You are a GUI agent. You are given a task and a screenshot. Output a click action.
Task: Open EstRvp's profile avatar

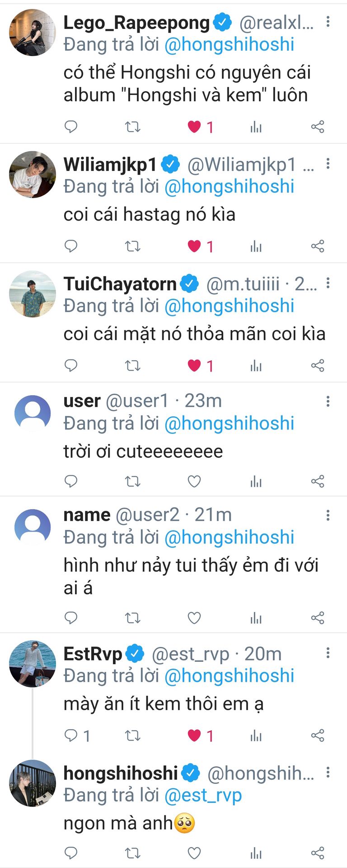tap(33, 663)
